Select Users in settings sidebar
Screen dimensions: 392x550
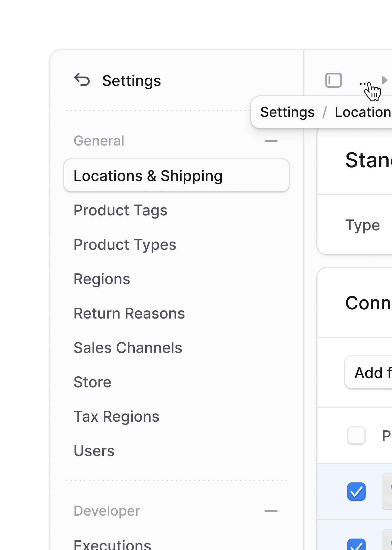coord(94,451)
